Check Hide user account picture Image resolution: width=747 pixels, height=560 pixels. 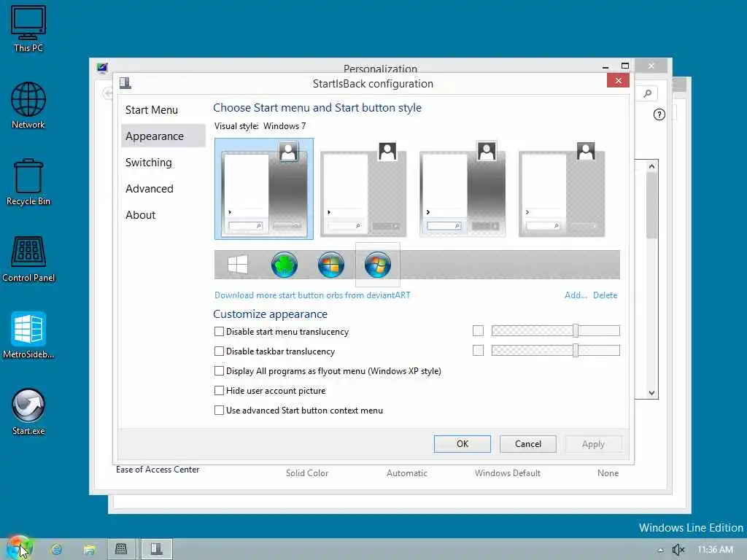pyautogui.click(x=219, y=391)
